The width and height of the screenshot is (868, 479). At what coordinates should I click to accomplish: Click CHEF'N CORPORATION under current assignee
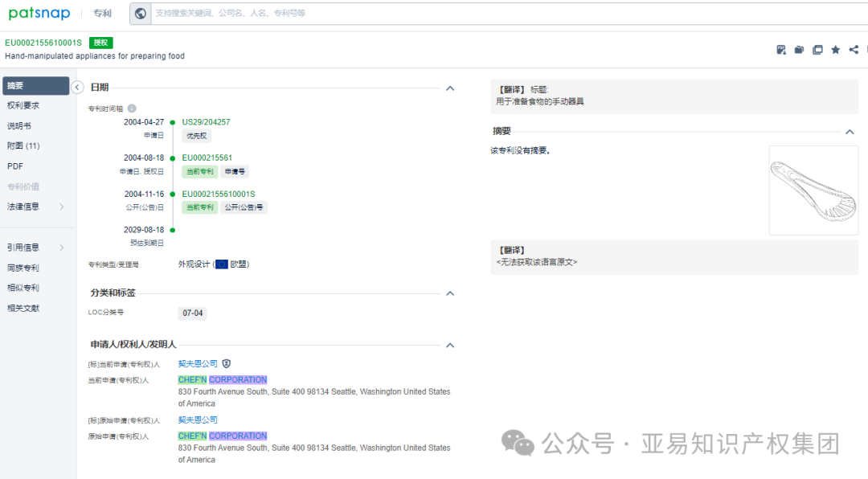(x=223, y=380)
